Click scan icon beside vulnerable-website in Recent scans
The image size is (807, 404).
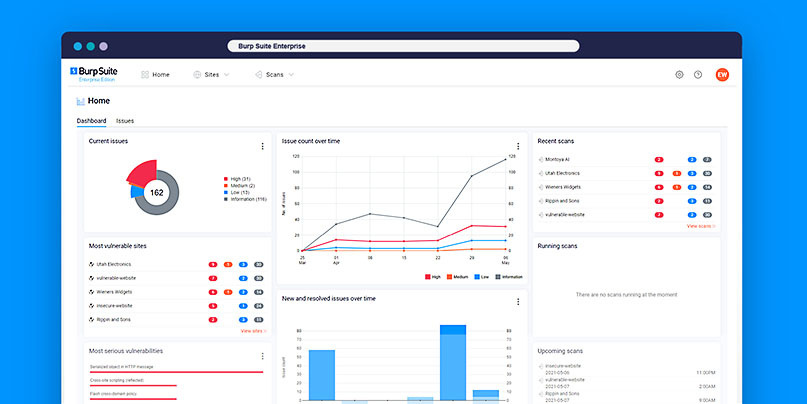541,216
